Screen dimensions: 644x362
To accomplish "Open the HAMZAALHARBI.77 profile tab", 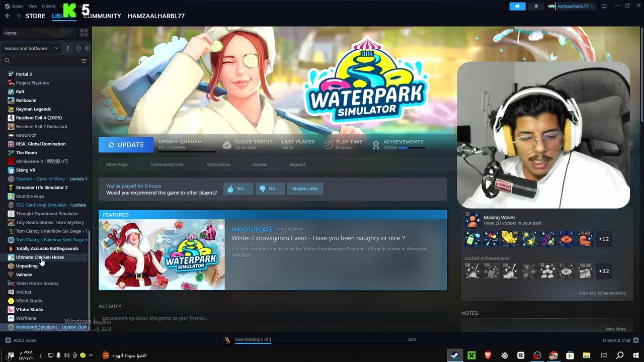I will (156, 16).
